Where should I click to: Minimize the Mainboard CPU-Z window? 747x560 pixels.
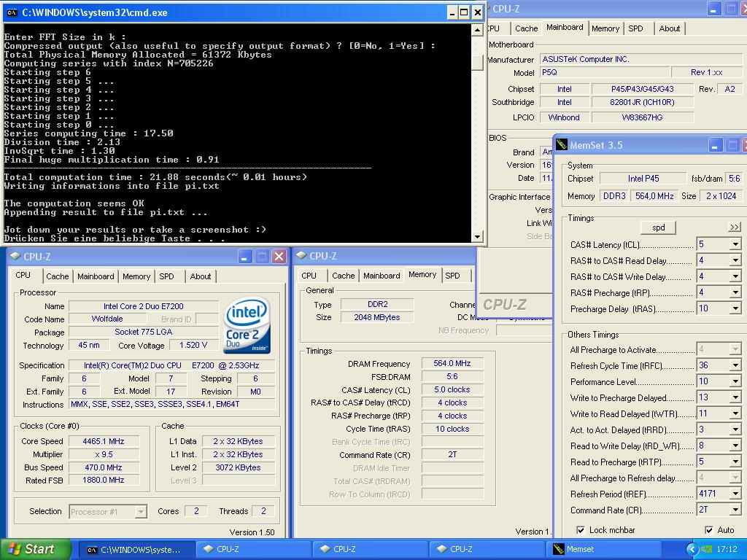tap(713, 9)
